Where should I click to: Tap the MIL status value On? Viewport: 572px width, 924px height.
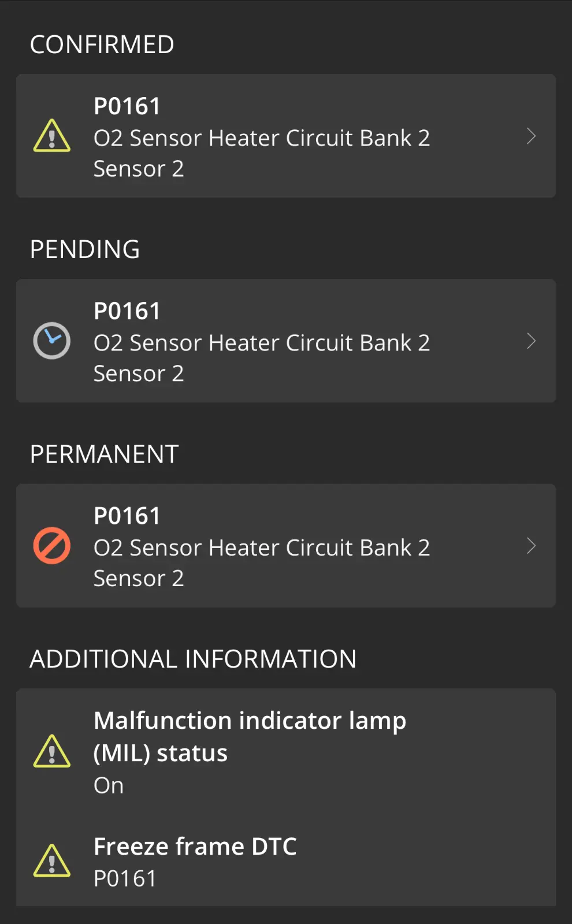click(x=109, y=785)
